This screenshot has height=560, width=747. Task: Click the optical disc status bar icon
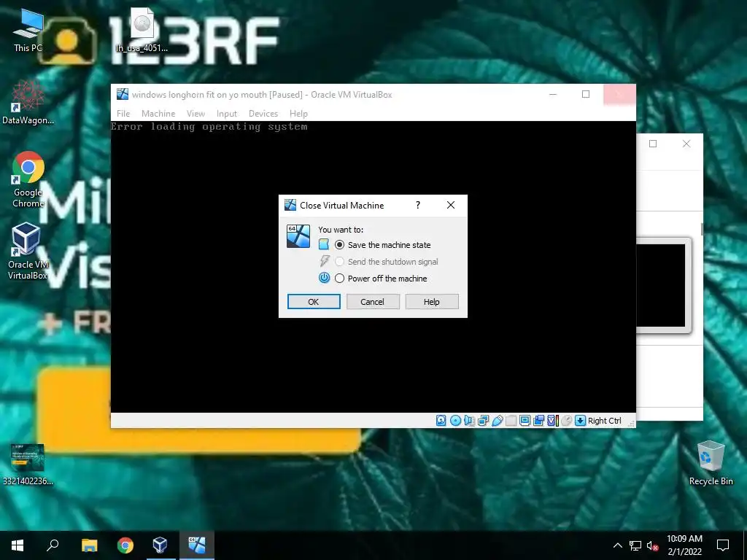click(x=455, y=421)
